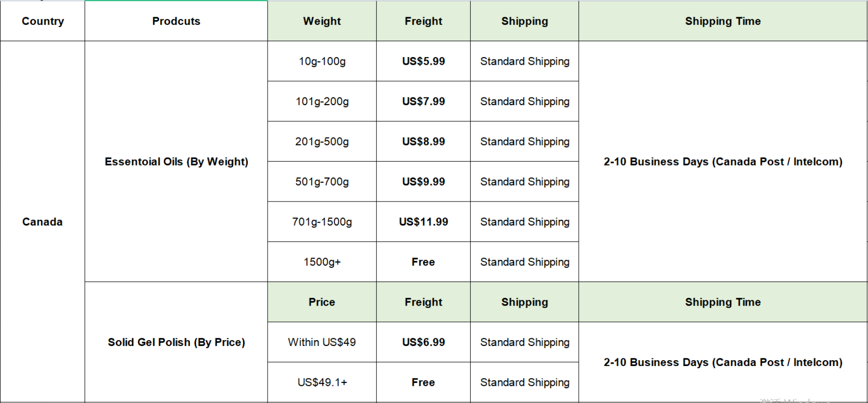The image size is (868, 403).
Task: Select the "501g-700g" weight range
Action: [322, 182]
